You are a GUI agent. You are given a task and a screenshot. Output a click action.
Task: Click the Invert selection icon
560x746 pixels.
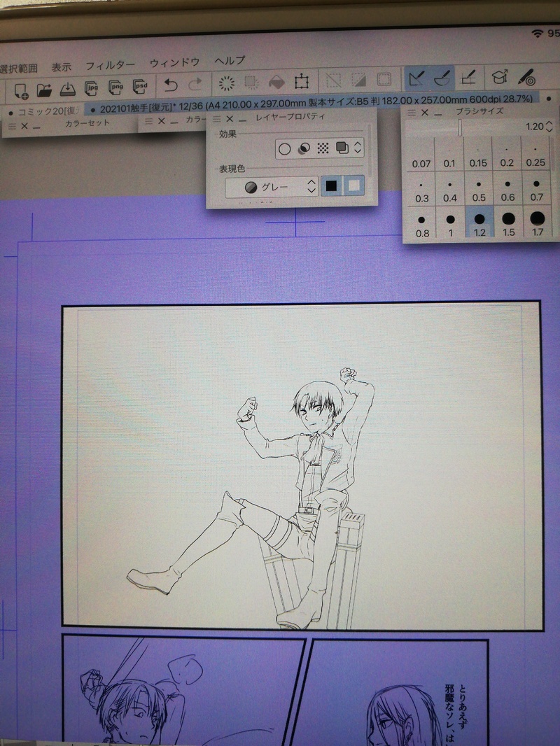358,80
